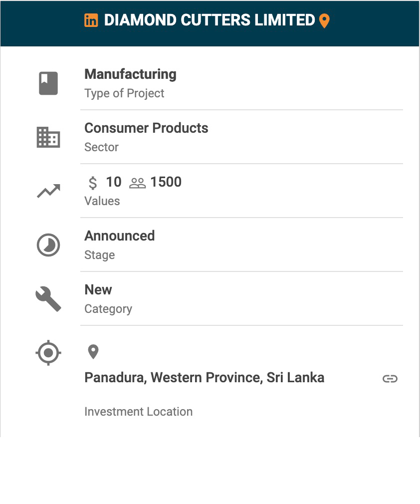Click the crosshair Investment Location icon

click(48, 353)
